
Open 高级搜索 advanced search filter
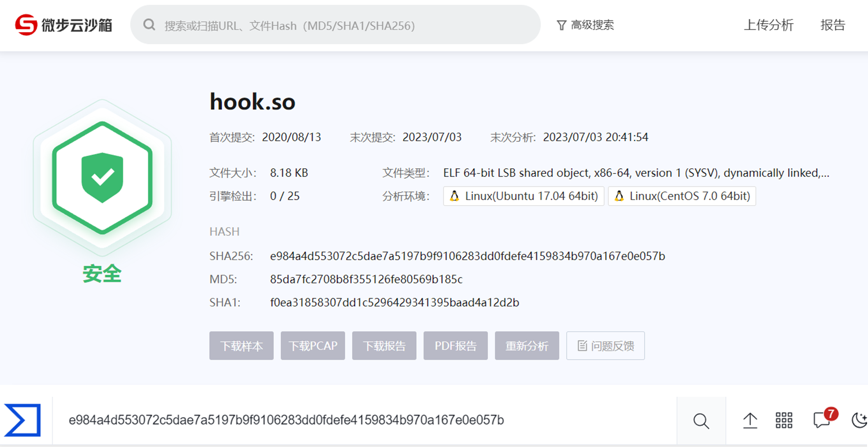(585, 25)
